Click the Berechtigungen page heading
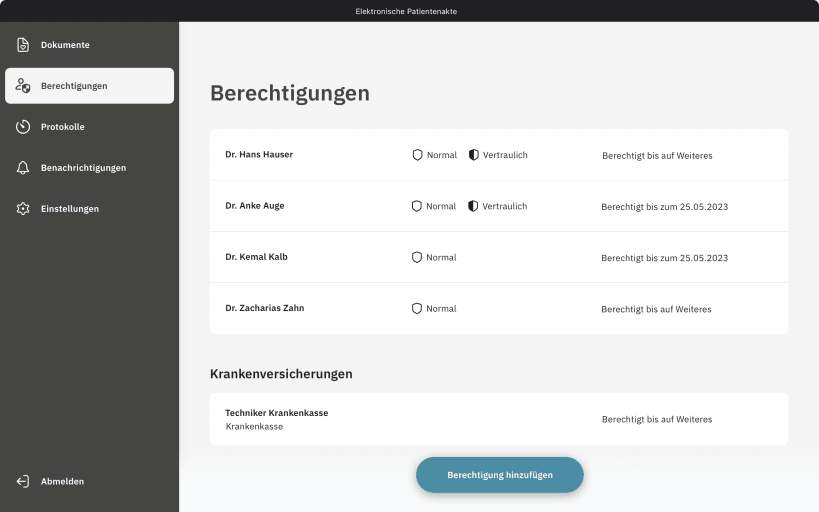Screen dimensions: 819x512 290,94
